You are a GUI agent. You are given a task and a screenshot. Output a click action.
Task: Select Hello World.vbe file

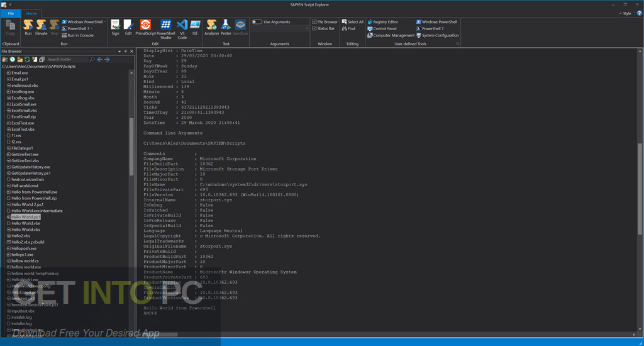click(25, 223)
